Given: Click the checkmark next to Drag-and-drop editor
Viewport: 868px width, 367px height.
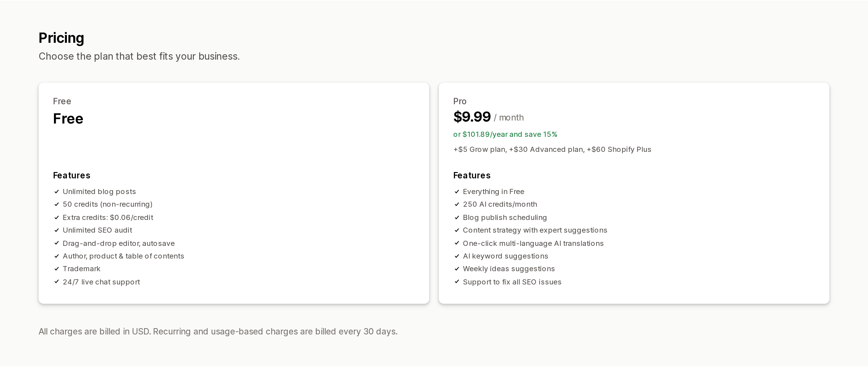Looking at the screenshot, I should (57, 243).
